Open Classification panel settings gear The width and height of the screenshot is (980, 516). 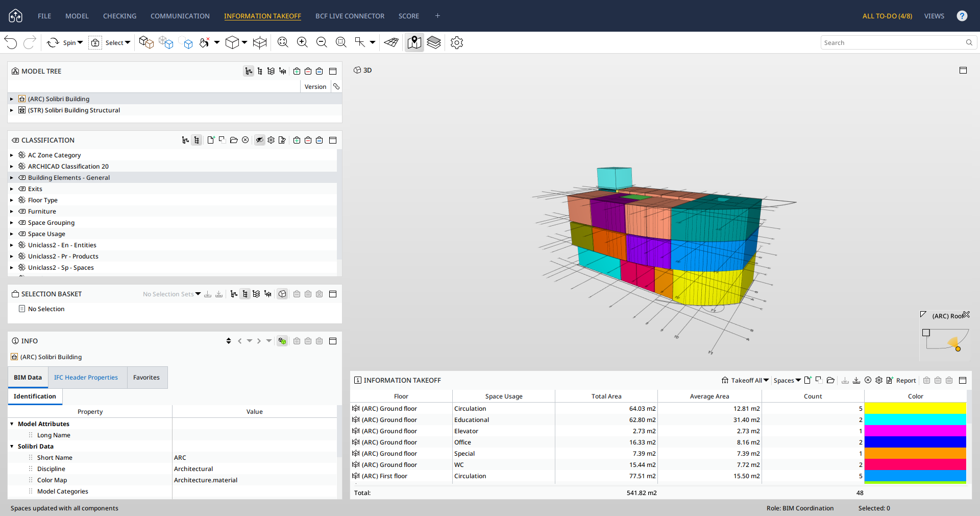[x=271, y=140]
